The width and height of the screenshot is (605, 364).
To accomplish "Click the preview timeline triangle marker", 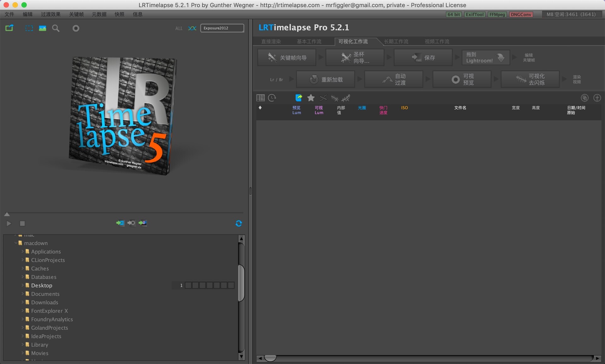I will click(7, 214).
